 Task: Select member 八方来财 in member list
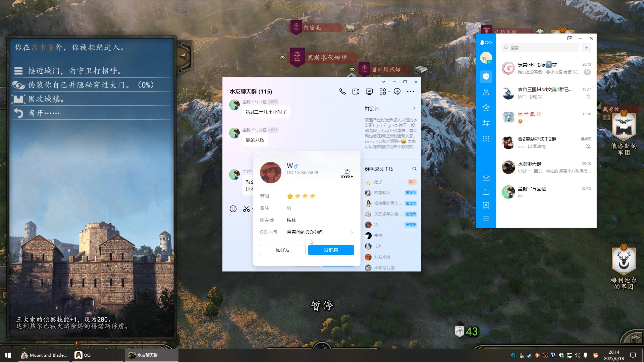(x=391, y=257)
